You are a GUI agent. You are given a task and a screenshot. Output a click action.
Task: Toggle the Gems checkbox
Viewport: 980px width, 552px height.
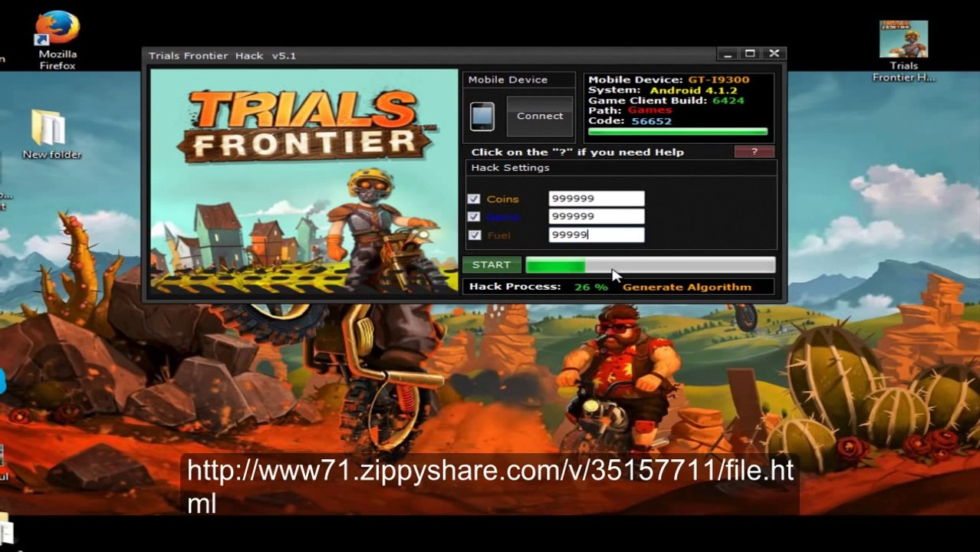[x=474, y=217]
